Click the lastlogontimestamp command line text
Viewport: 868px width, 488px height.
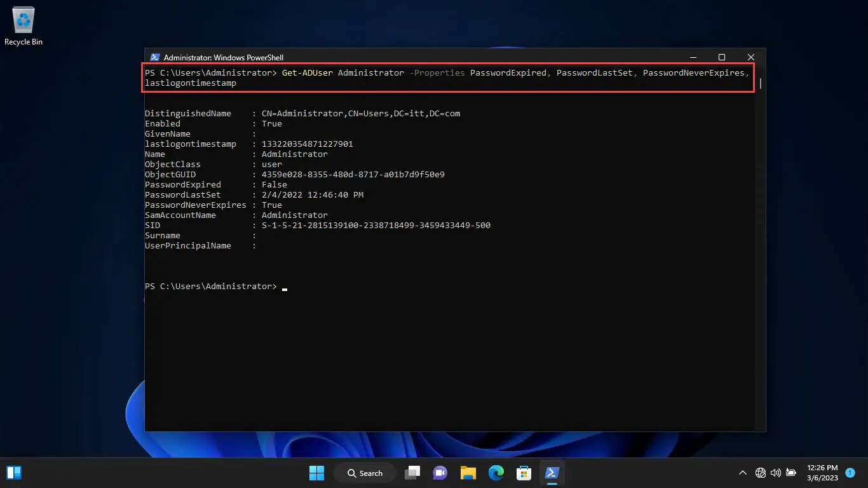191,83
